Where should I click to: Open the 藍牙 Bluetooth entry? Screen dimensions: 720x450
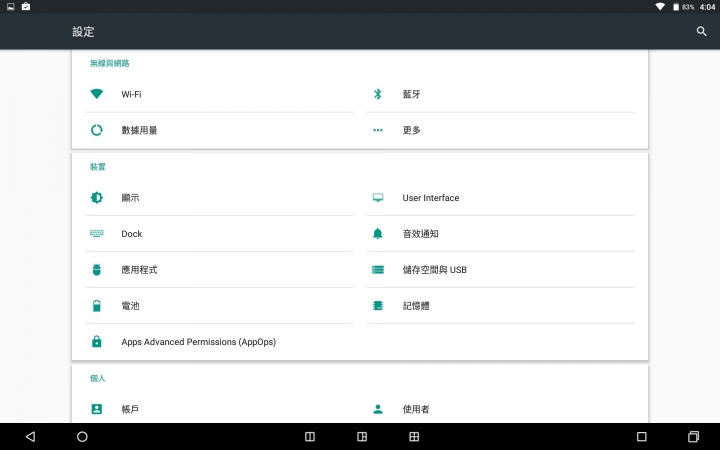point(501,94)
